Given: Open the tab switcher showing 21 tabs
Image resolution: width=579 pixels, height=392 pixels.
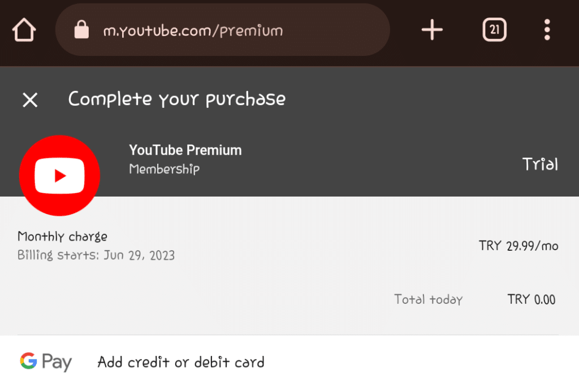Looking at the screenshot, I should 494,29.
